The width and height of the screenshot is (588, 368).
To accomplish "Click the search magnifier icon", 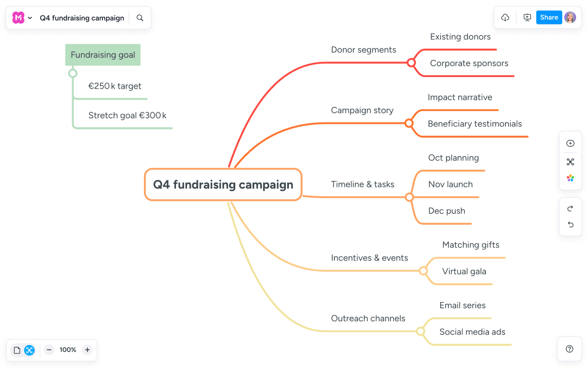I will coord(140,18).
